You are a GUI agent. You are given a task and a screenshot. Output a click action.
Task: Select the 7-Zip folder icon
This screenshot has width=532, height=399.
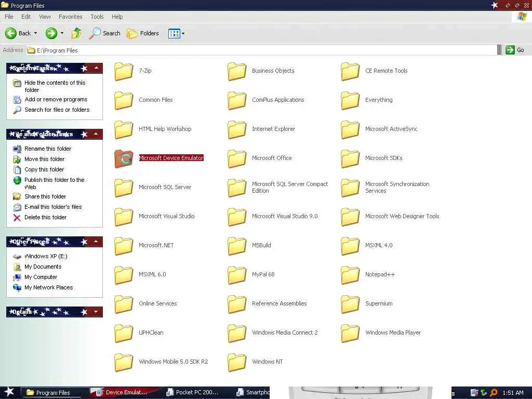pyautogui.click(x=124, y=71)
